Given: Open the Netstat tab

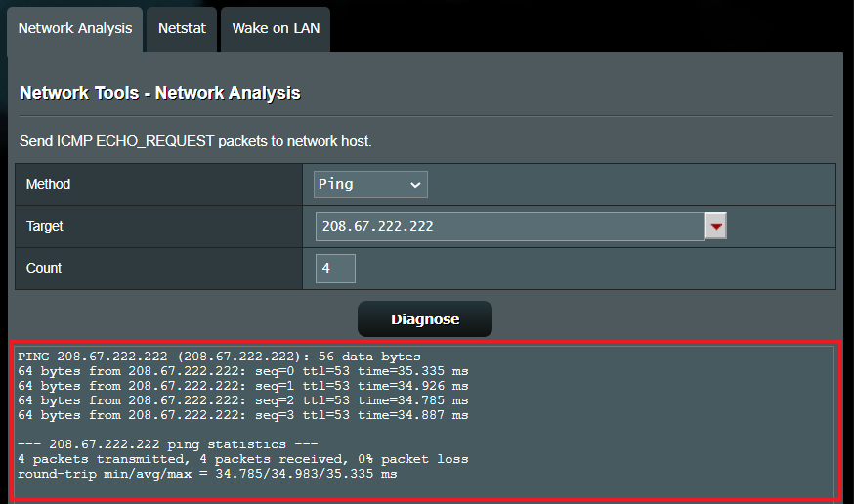Looking at the screenshot, I should 182,29.
